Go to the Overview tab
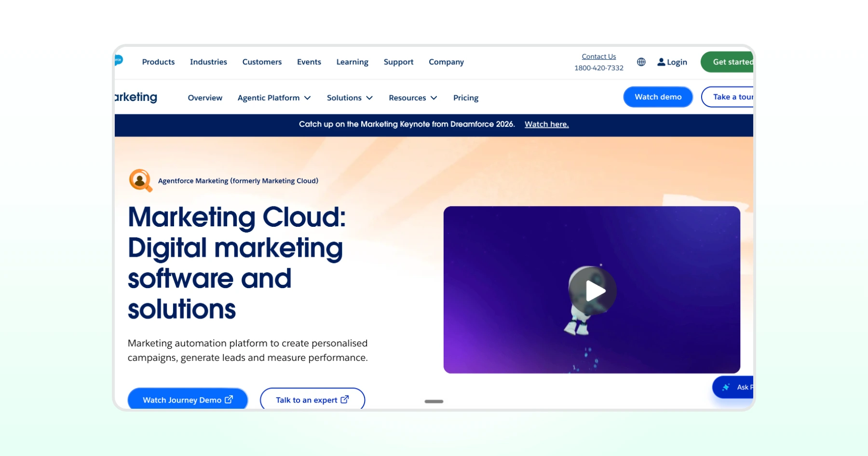The width and height of the screenshot is (868, 456). [x=205, y=98]
